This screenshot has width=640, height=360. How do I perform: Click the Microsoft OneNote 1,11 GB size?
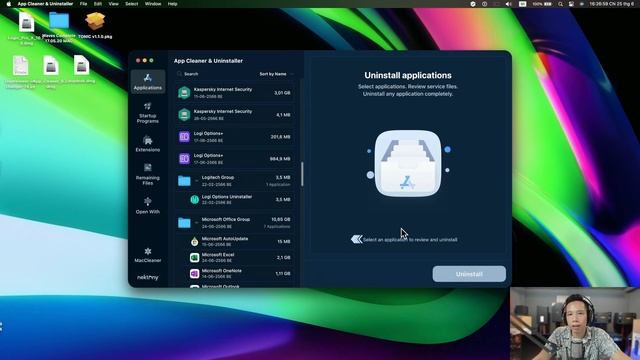(282, 273)
